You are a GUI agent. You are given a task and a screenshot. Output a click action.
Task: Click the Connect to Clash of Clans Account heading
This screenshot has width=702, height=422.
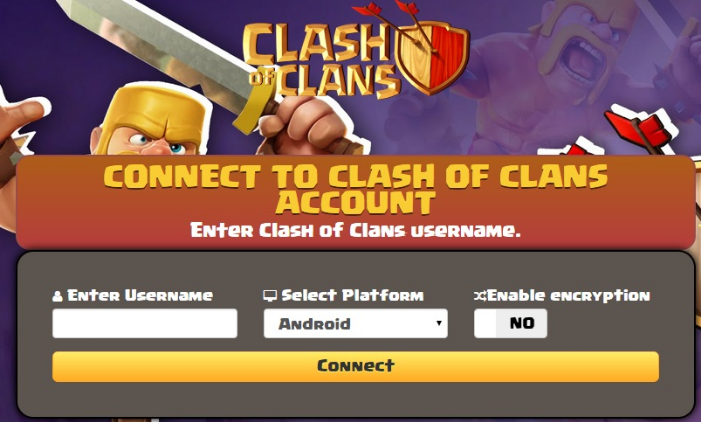pyautogui.click(x=355, y=189)
